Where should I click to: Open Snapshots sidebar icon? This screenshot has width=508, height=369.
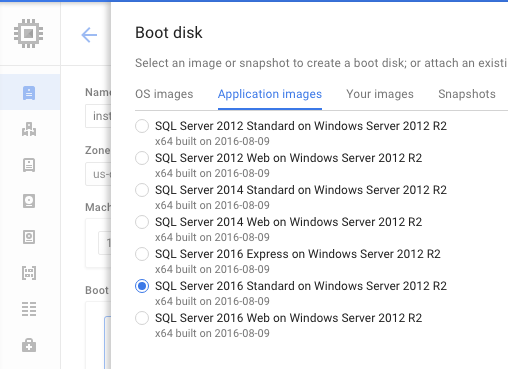pos(29,237)
